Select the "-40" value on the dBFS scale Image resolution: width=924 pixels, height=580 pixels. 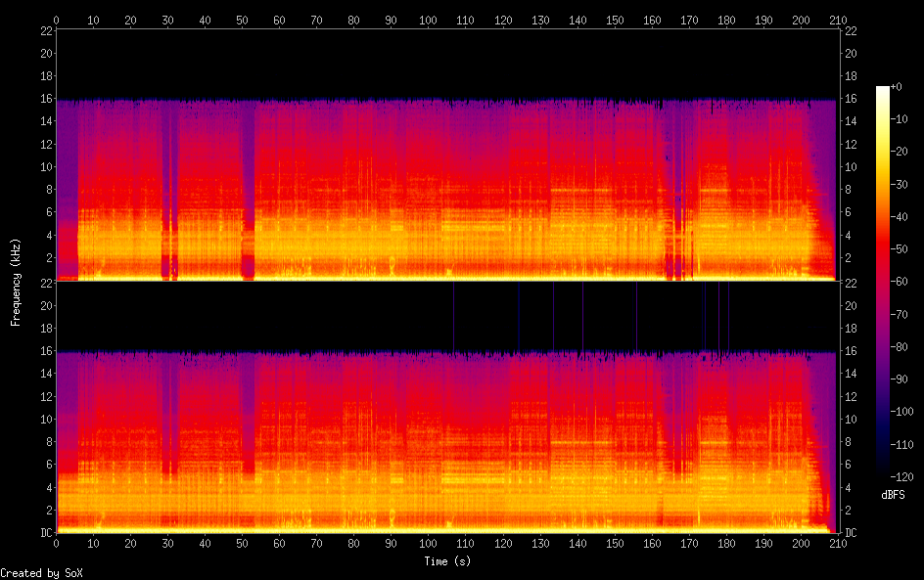click(899, 217)
